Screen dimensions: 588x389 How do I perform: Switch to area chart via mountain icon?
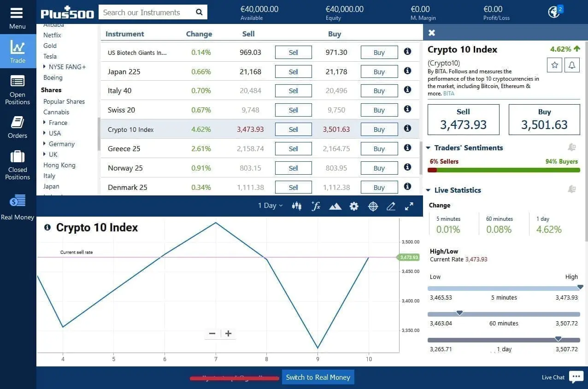[335, 206]
